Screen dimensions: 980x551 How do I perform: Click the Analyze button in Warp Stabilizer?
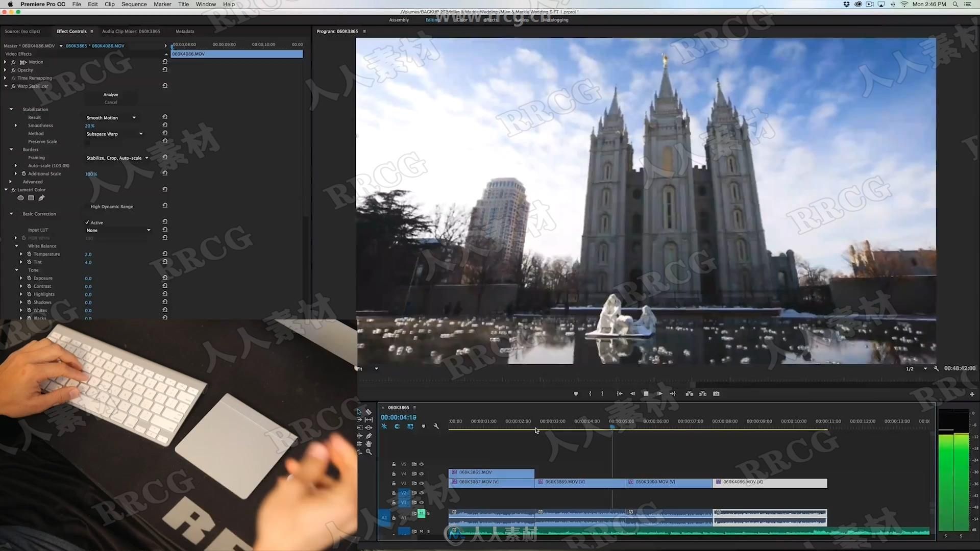pyautogui.click(x=111, y=94)
